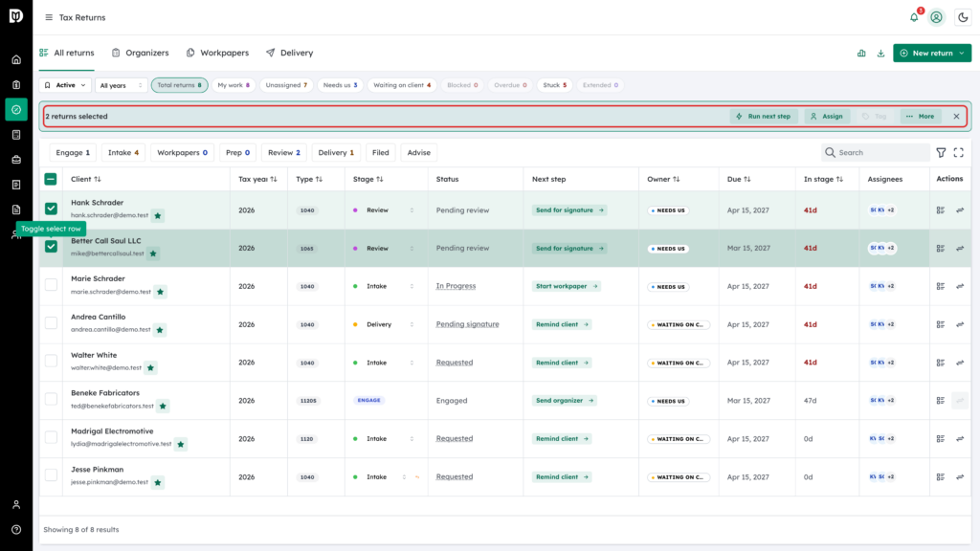Viewport: 980px width, 551px height.
Task: Download returns with the download icon
Action: coord(880,54)
